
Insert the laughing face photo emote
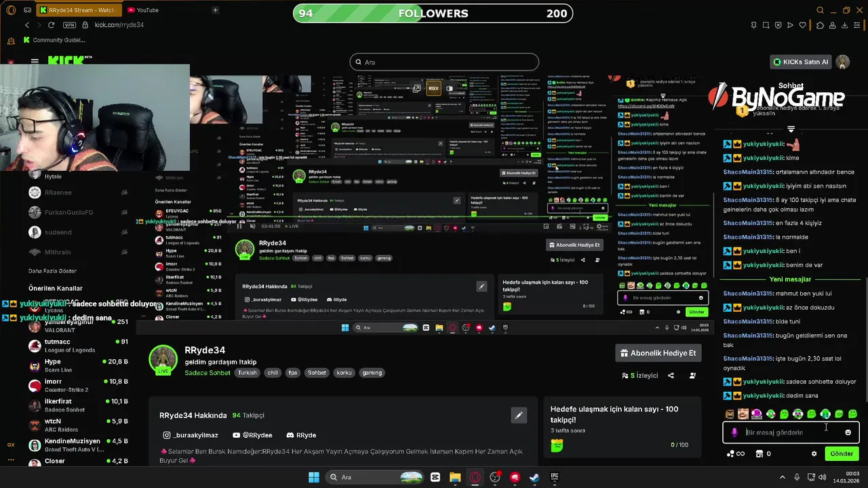coord(743,414)
